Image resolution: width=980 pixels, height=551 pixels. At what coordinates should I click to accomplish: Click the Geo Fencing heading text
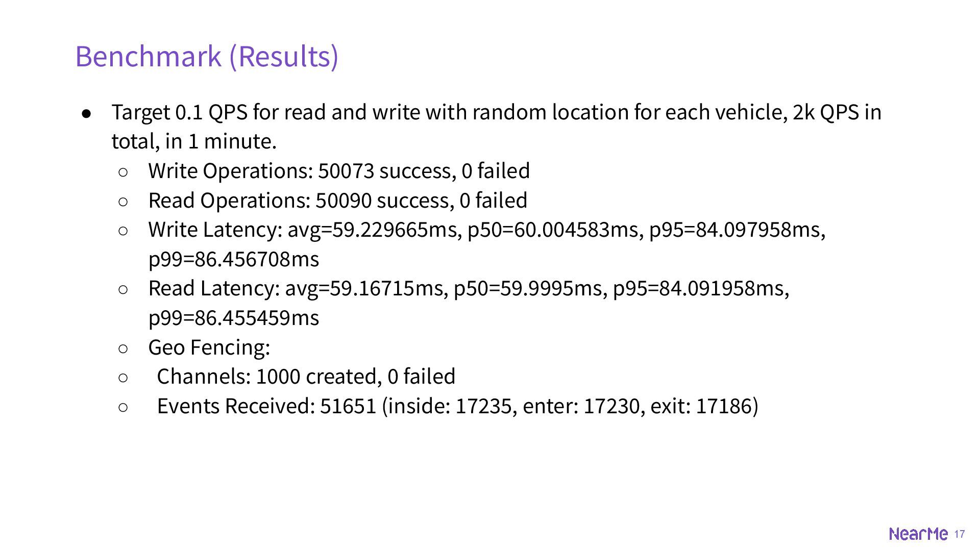pos(209,347)
